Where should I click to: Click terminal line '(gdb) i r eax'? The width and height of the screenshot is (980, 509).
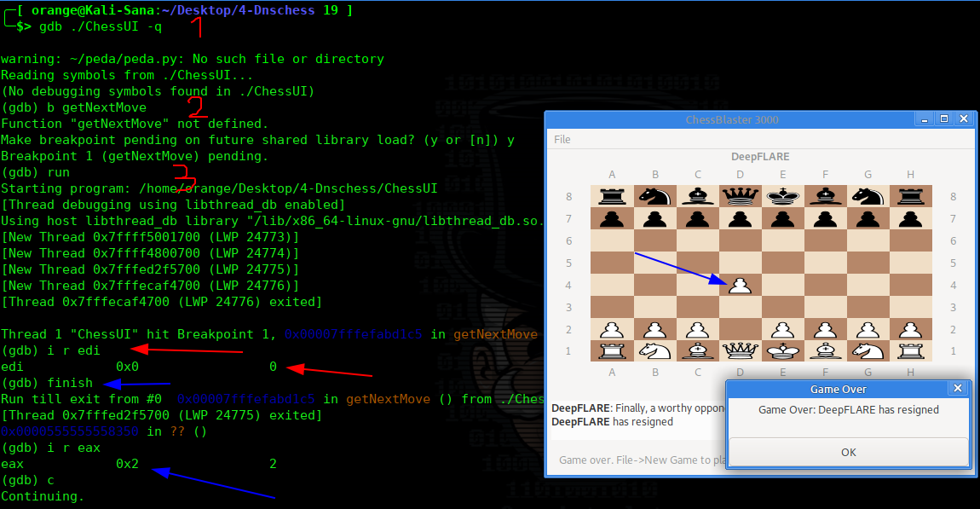(50, 448)
